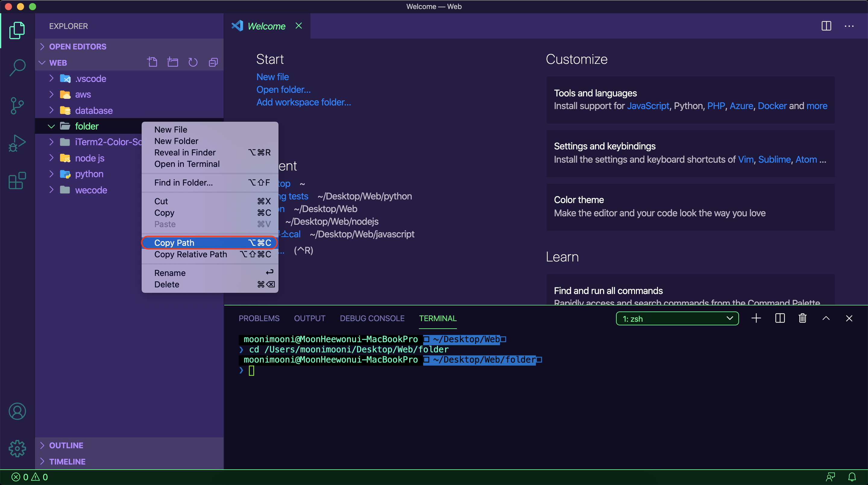Switch to the DEBUG CONSOLE tab
The image size is (868, 485).
pyautogui.click(x=372, y=318)
